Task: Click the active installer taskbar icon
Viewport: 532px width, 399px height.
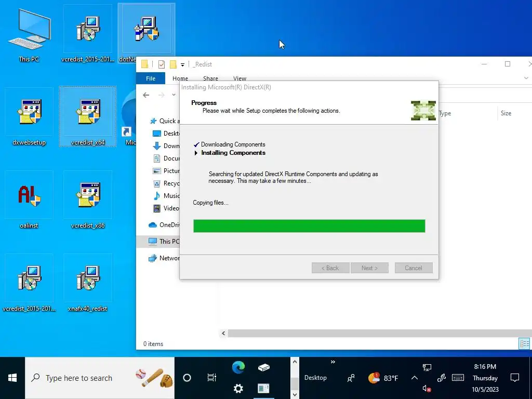Action: [x=263, y=389]
